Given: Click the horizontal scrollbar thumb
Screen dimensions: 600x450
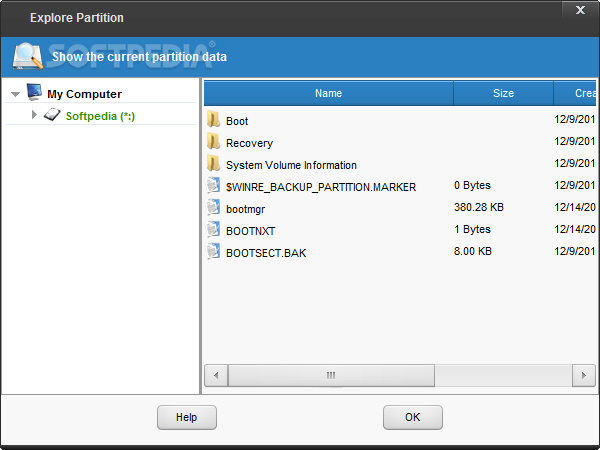Looking at the screenshot, I should [x=331, y=375].
